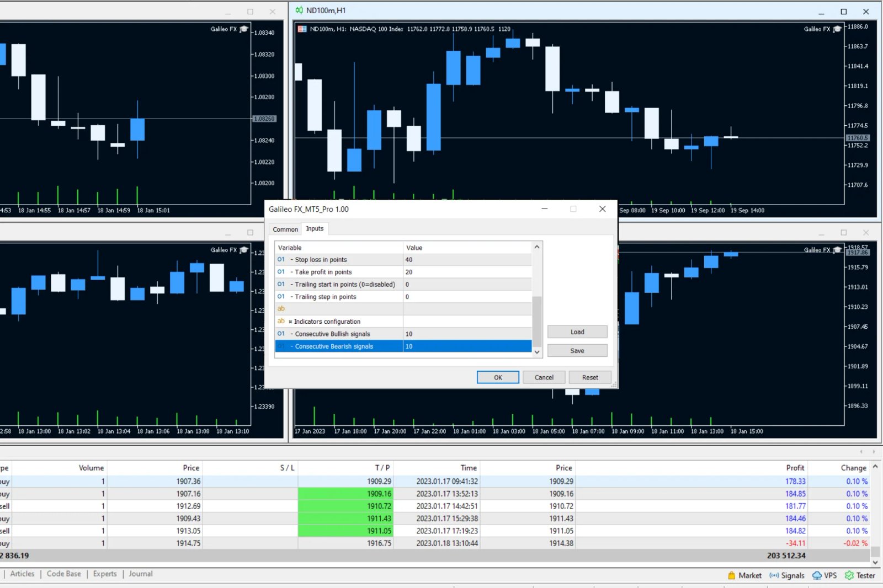
Task: Click the symbol table icon beside the NASDAQ 100 label
Action: pos(303,29)
